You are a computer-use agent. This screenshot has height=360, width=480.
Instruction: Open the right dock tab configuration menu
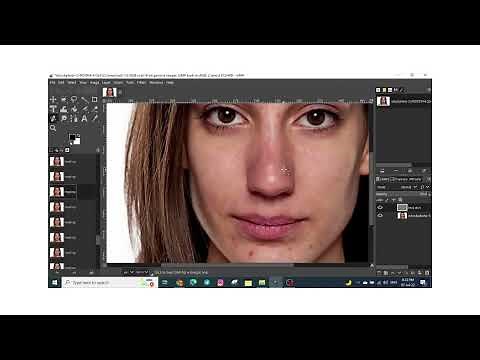click(x=429, y=90)
